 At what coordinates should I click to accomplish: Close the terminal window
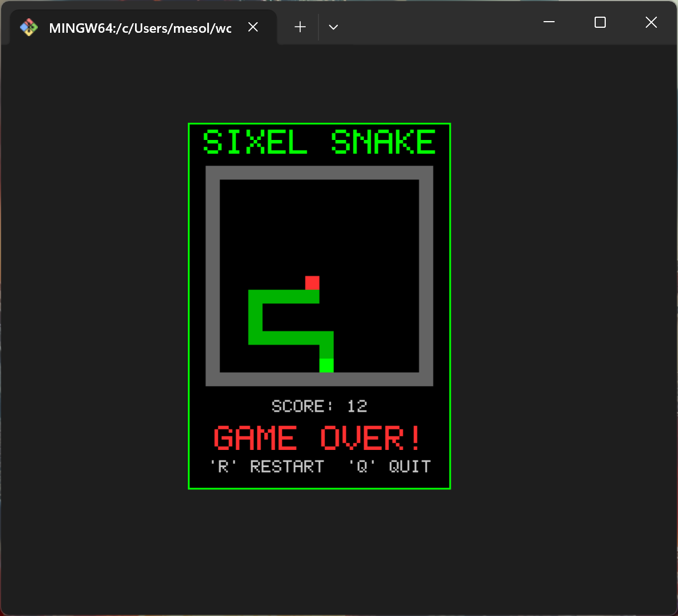[x=651, y=22]
